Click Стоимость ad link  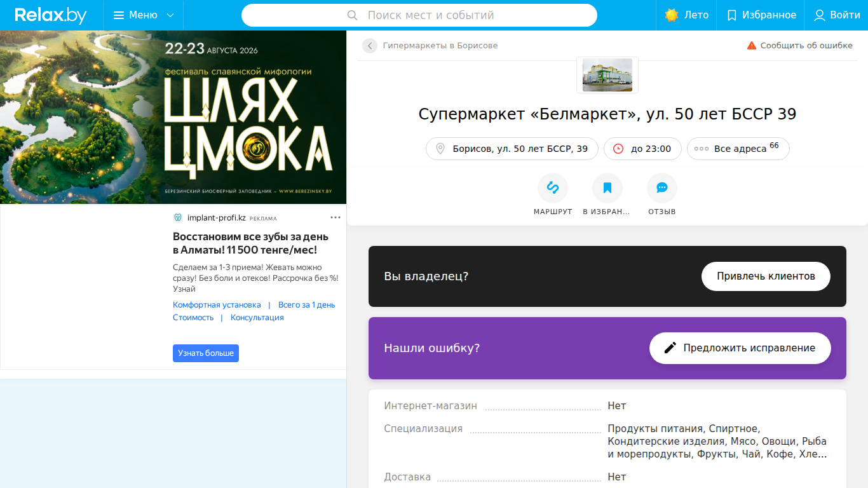[193, 318]
